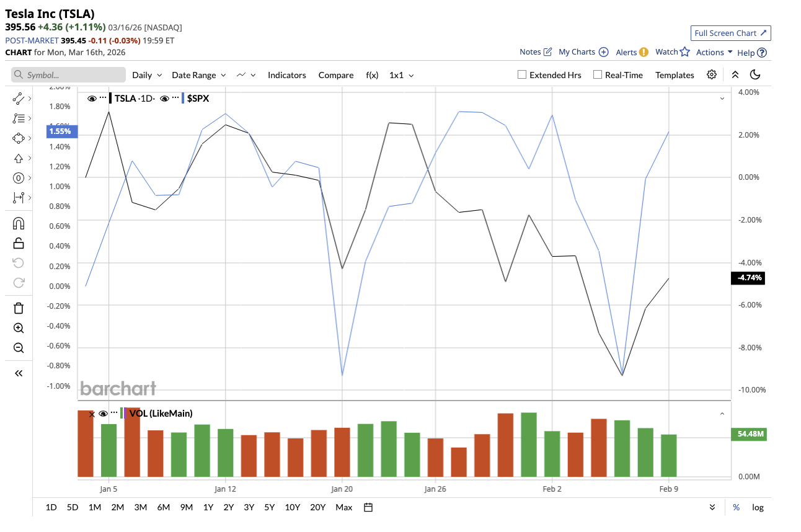Hide the VOL indicator eye toggle
The image size is (801, 532).
(104, 414)
